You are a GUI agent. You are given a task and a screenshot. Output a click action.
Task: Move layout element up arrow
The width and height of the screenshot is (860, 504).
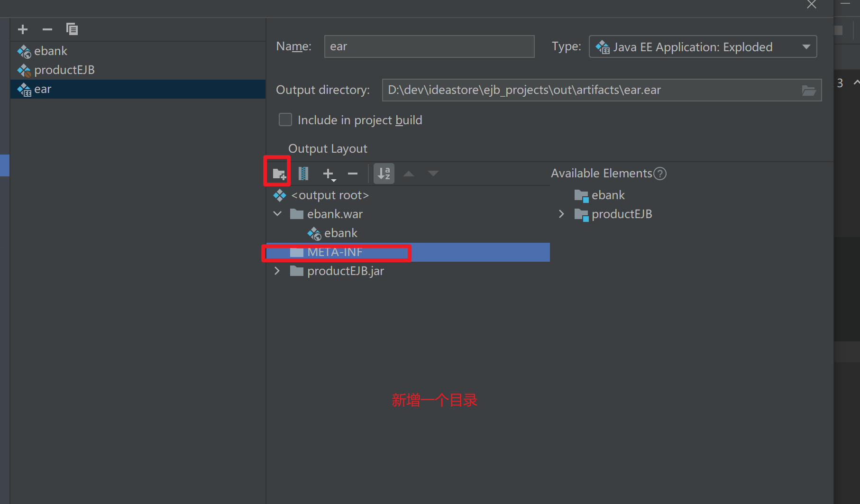(409, 174)
